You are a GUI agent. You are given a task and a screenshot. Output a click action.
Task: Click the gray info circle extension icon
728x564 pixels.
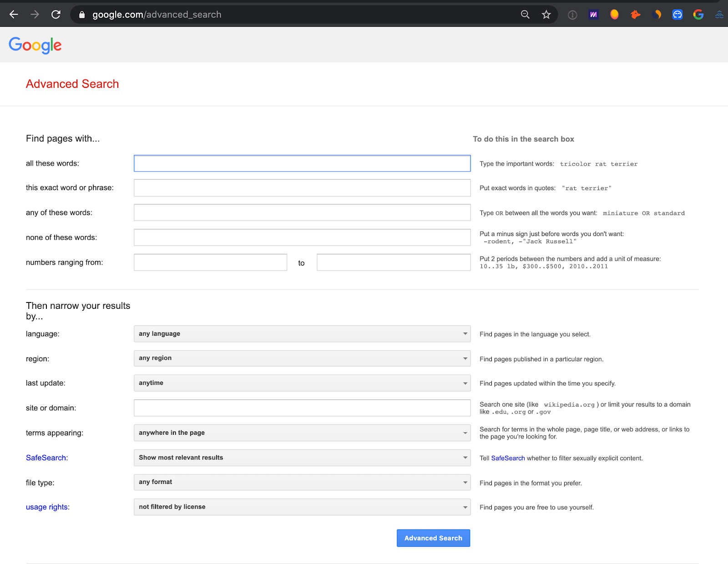(572, 15)
